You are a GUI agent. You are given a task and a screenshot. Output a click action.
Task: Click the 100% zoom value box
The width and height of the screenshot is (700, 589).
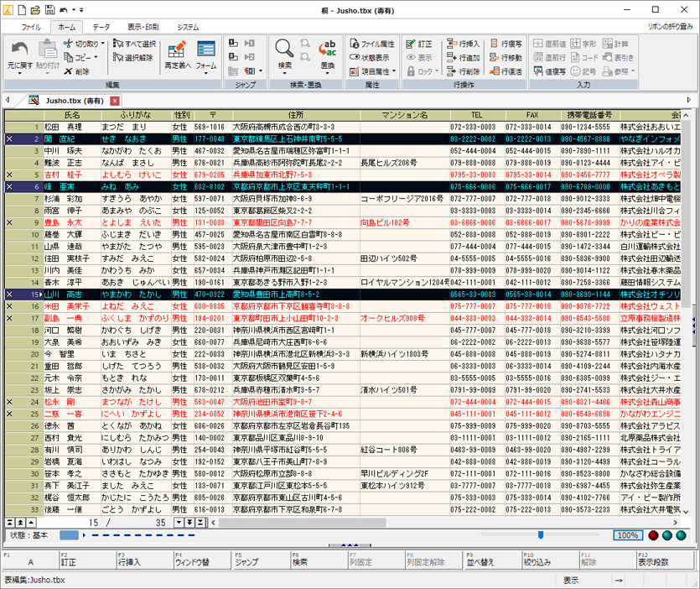click(x=628, y=535)
